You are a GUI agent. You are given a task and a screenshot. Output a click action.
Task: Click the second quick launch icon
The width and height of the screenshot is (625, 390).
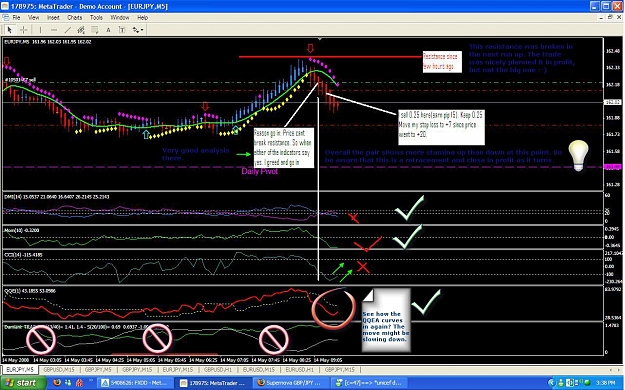click(69, 383)
